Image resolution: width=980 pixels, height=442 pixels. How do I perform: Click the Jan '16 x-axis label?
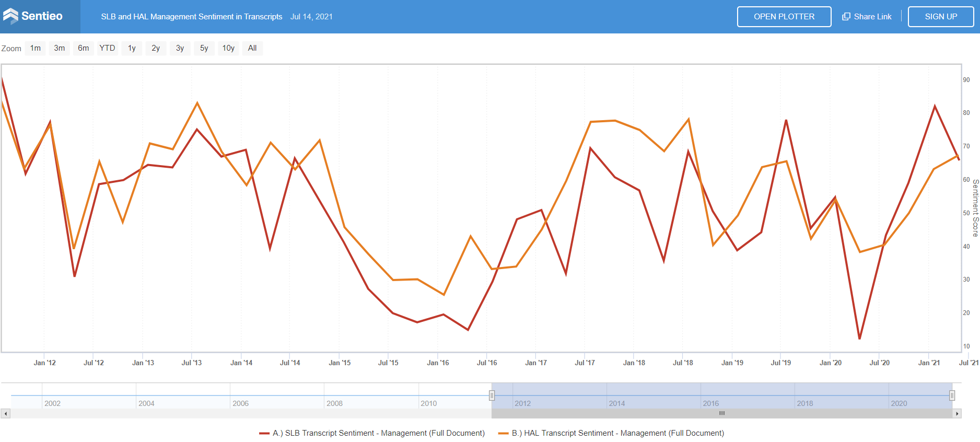click(x=438, y=363)
